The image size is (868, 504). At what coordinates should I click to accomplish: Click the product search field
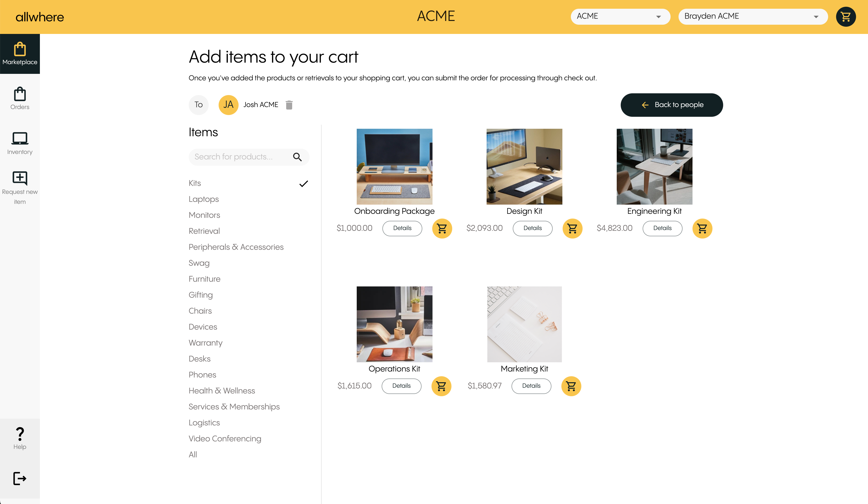(241, 157)
